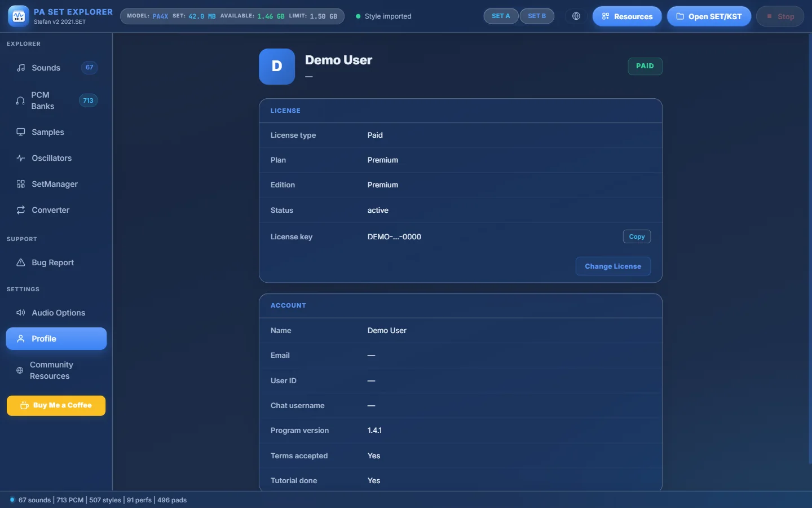The height and width of the screenshot is (508, 812).
Task: Click the PCM Banks headphones icon
Action: click(20, 100)
